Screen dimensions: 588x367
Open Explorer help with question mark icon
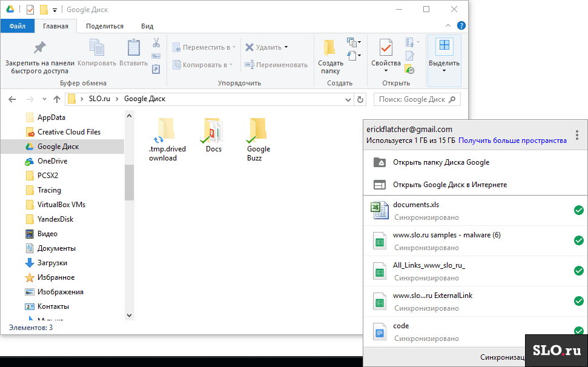point(461,26)
